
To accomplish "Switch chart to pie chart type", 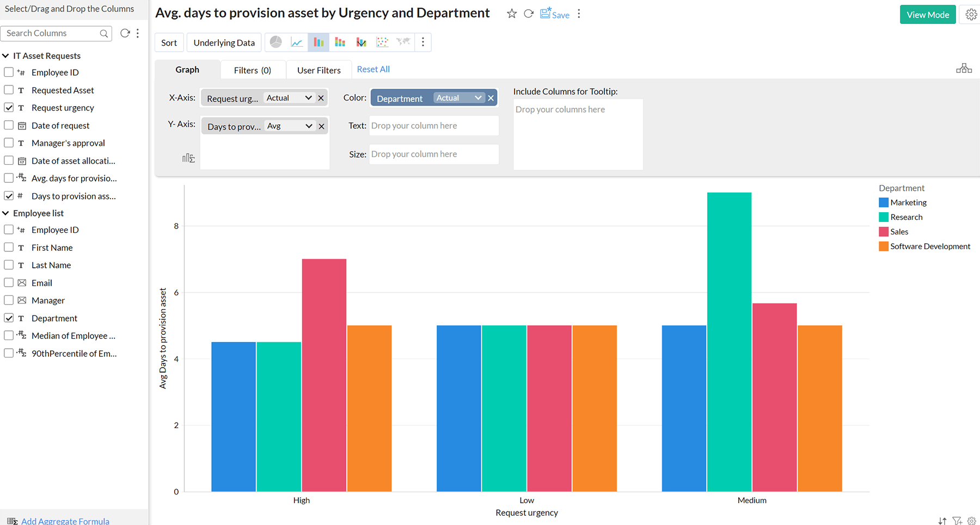I will [x=275, y=42].
